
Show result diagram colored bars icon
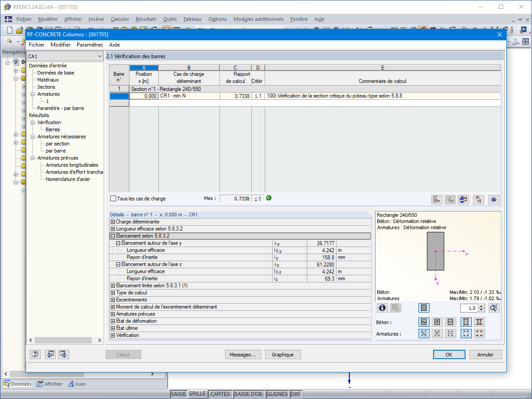click(437, 199)
